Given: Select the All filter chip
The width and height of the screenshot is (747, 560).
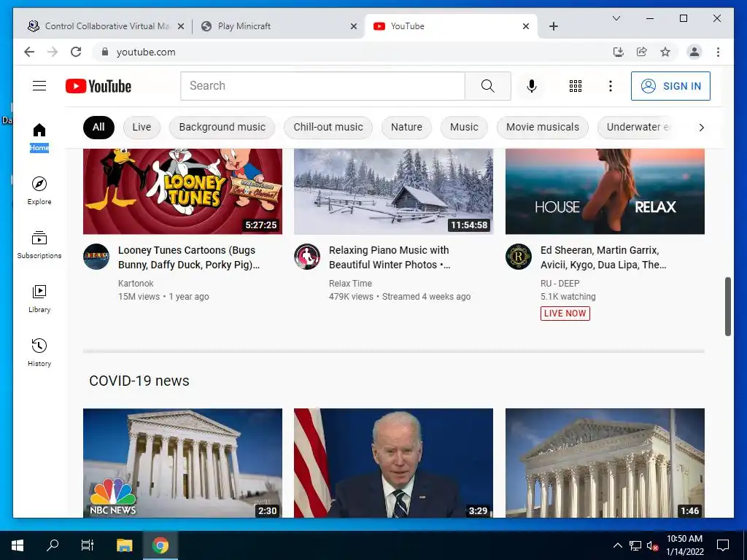Looking at the screenshot, I should 98,127.
